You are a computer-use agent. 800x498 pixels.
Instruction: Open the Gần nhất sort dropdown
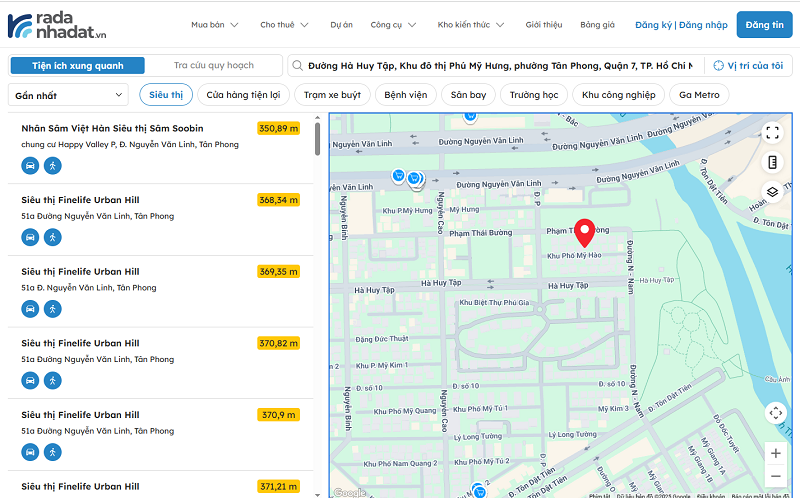(68, 95)
